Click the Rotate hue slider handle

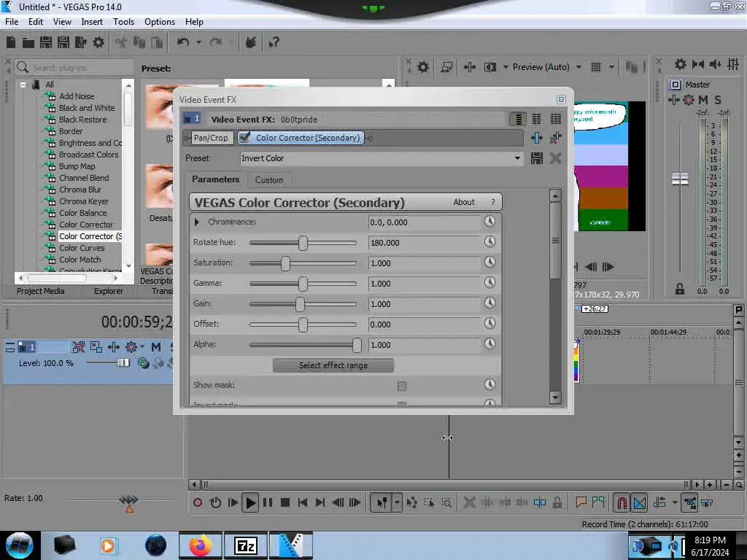[x=303, y=243]
